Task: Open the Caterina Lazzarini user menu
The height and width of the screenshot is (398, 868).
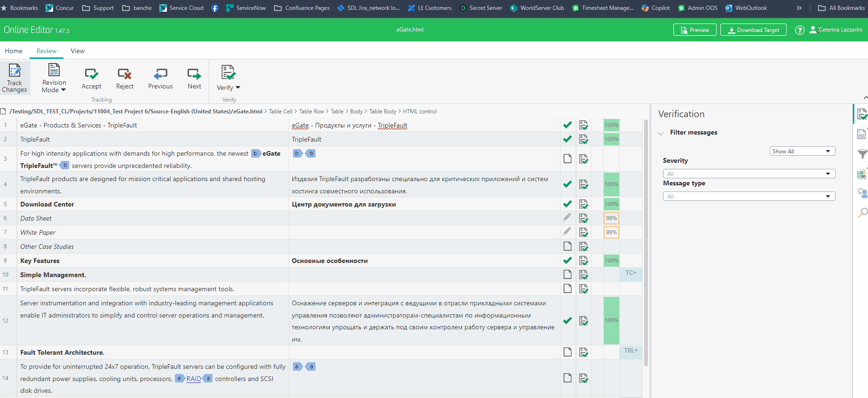Action: [836, 30]
